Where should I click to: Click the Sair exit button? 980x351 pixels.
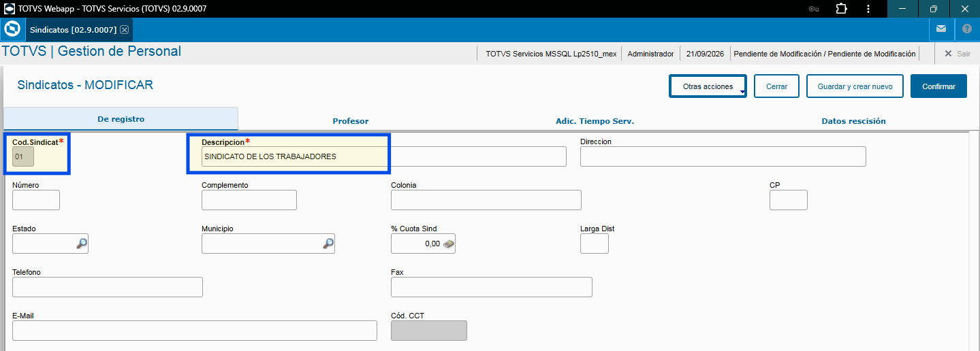pyautogui.click(x=958, y=54)
